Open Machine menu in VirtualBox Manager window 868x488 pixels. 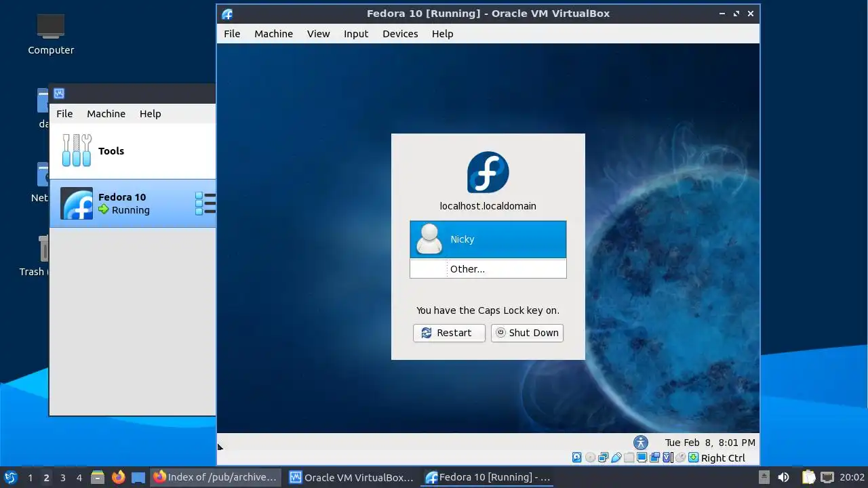click(106, 114)
